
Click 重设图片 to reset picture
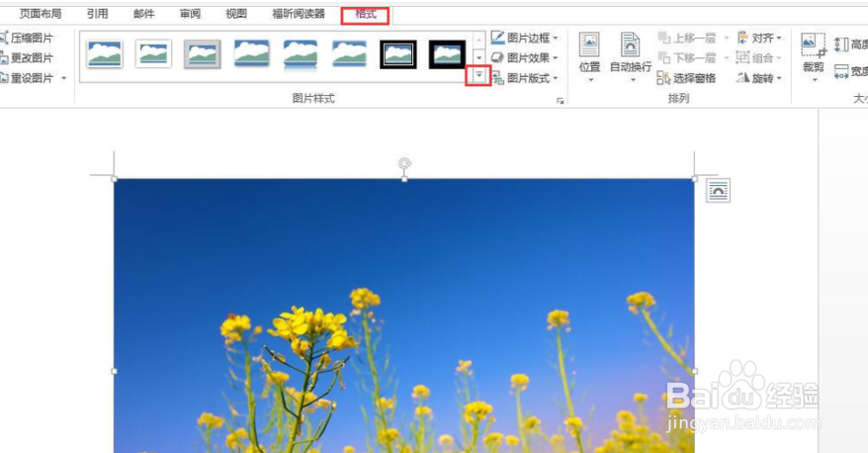28,78
